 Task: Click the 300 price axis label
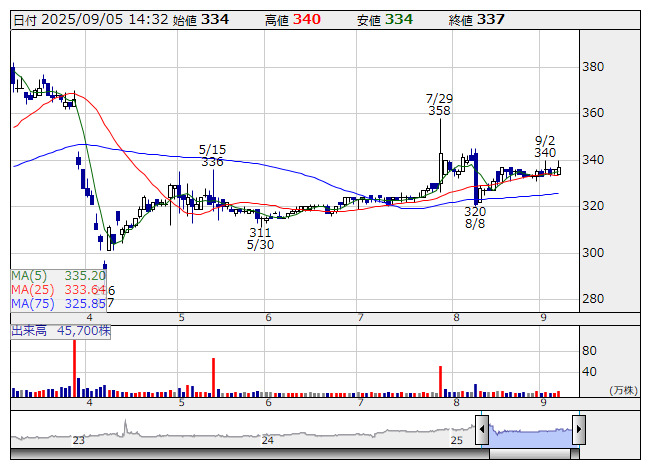coord(593,253)
